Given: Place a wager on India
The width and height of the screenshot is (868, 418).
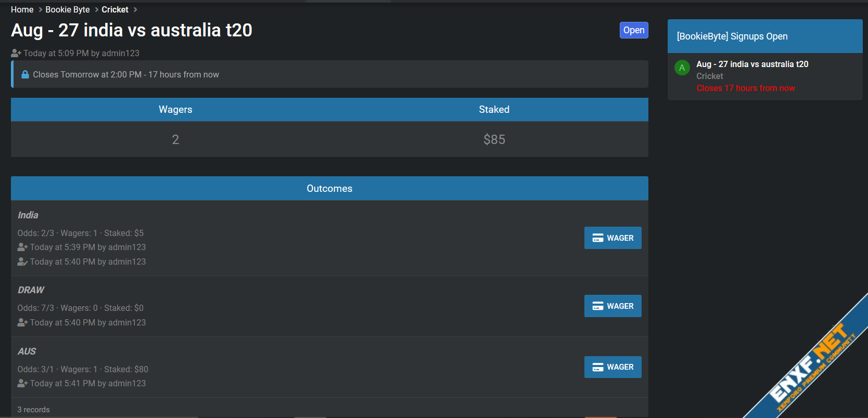Looking at the screenshot, I should click(612, 238).
